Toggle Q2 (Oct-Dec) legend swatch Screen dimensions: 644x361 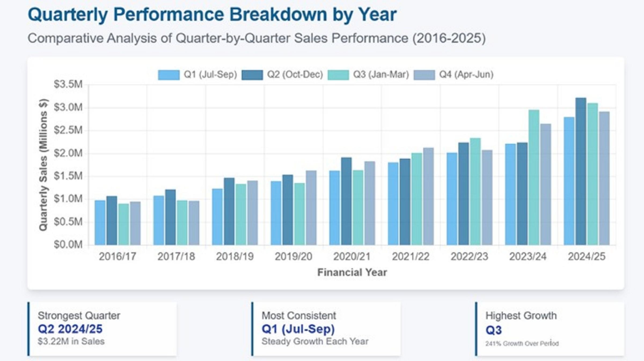(x=252, y=75)
